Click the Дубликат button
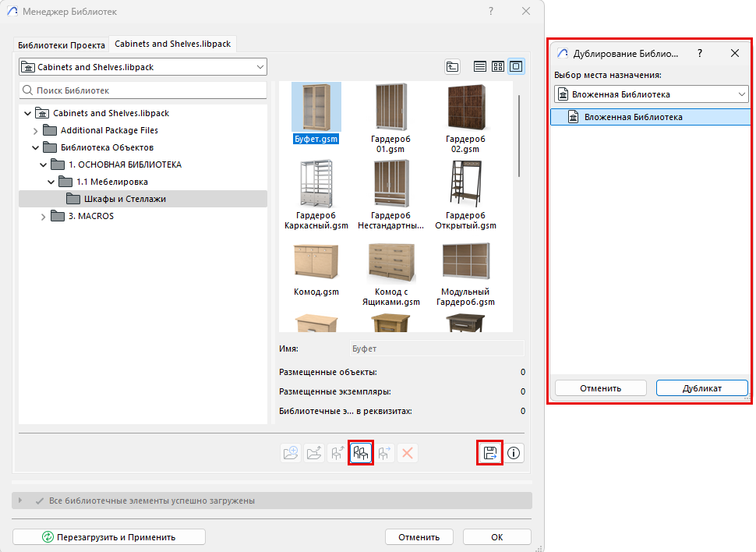Image resolution: width=756 pixels, height=552 pixels. 702,388
